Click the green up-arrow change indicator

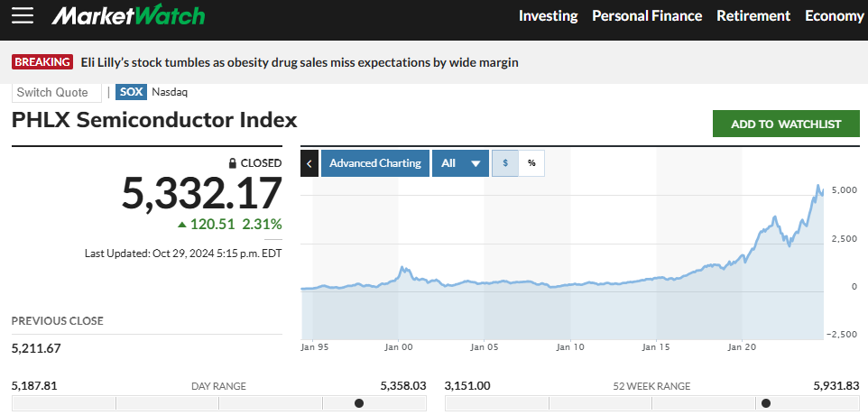[x=182, y=224]
